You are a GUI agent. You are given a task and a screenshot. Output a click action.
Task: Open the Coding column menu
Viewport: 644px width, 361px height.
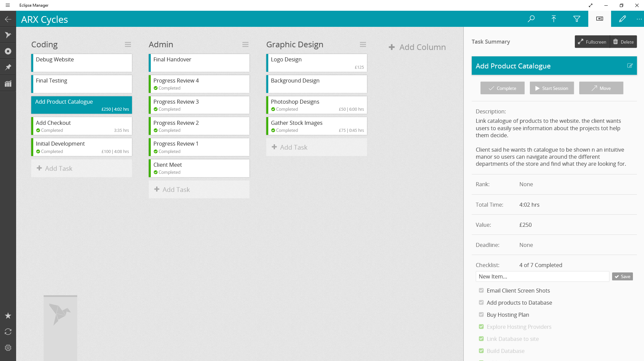point(128,45)
